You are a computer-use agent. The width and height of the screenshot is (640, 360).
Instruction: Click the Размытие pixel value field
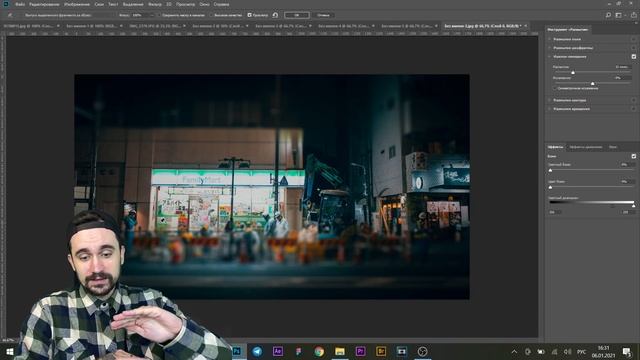click(x=622, y=67)
